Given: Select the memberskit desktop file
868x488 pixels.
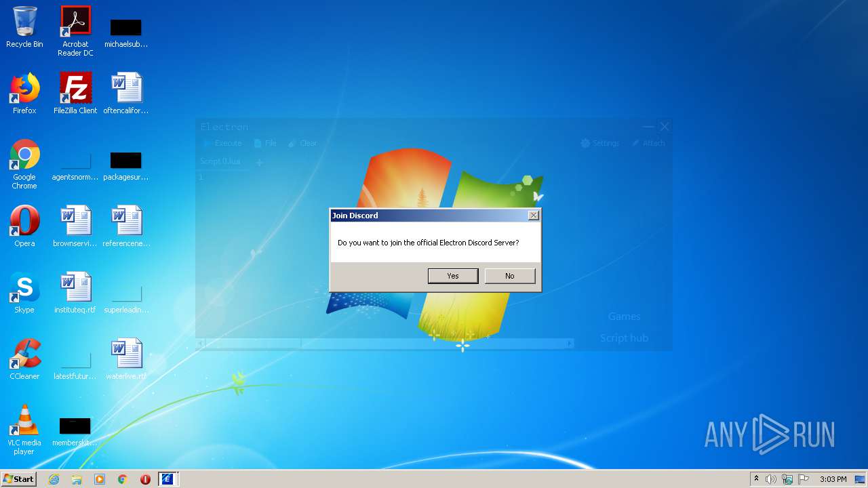Looking at the screenshot, I should pos(75,431).
